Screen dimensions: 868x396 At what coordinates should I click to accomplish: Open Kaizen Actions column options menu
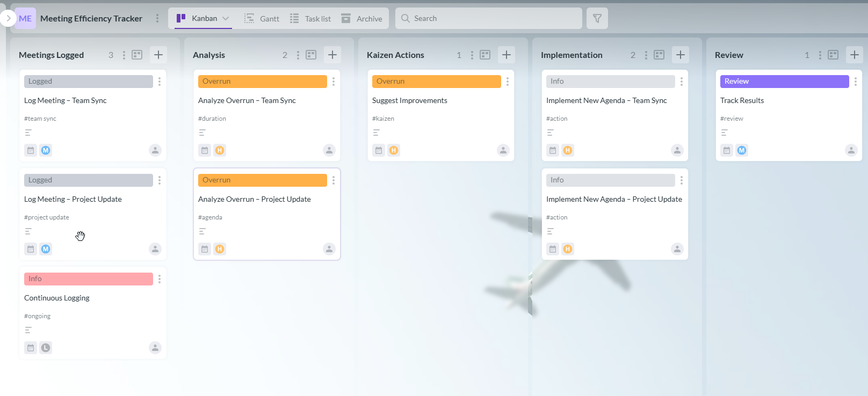pos(472,55)
